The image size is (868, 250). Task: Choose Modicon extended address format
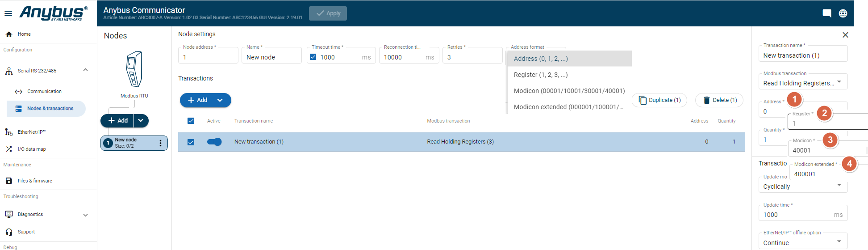pyautogui.click(x=569, y=107)
